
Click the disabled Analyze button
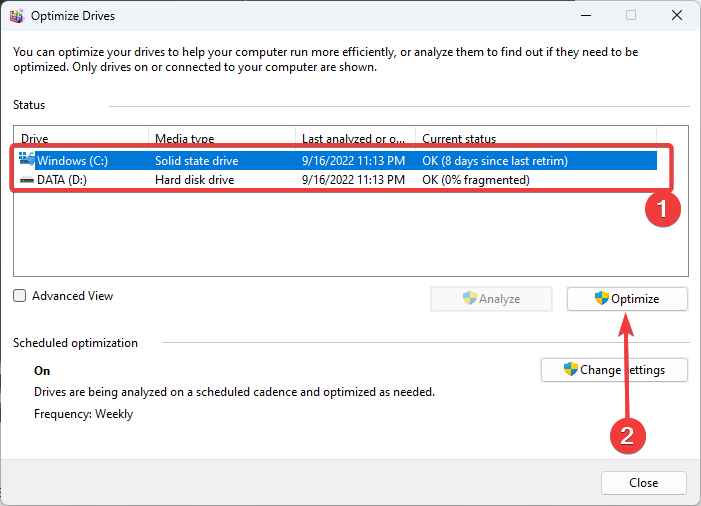491,299
